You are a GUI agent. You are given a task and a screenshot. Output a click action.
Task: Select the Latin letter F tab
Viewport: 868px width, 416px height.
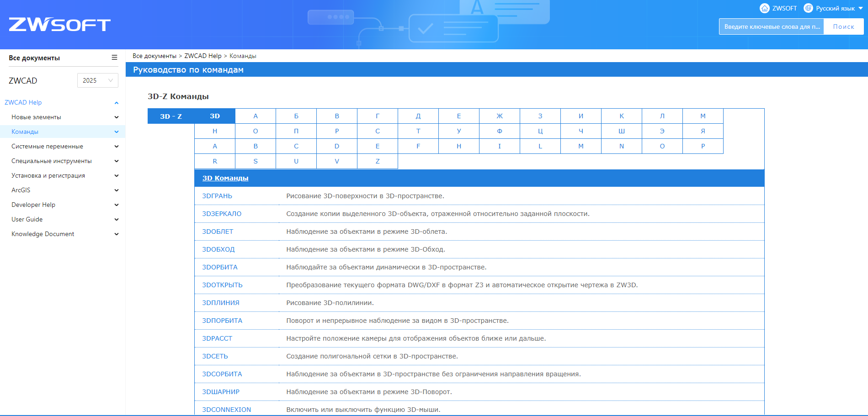(418, 146)
